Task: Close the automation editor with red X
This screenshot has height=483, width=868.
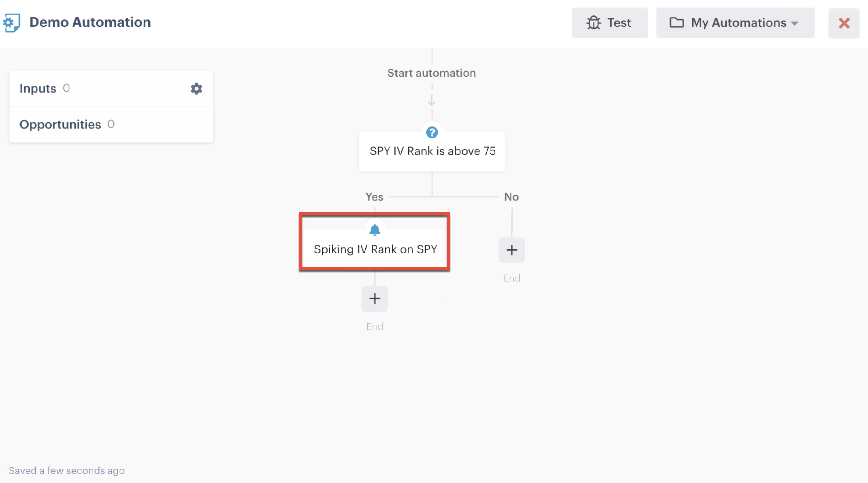Action: pyautogui.click(x=843, y=23)
